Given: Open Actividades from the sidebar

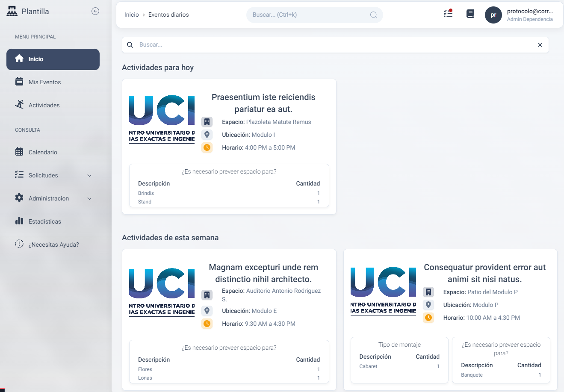Looking at the screenshot, I should click(x=44, y=105).
